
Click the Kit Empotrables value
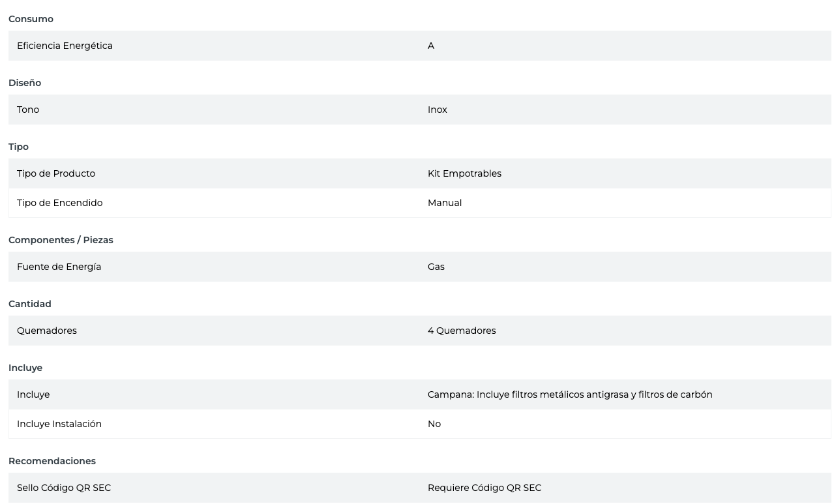click(464, 173)
